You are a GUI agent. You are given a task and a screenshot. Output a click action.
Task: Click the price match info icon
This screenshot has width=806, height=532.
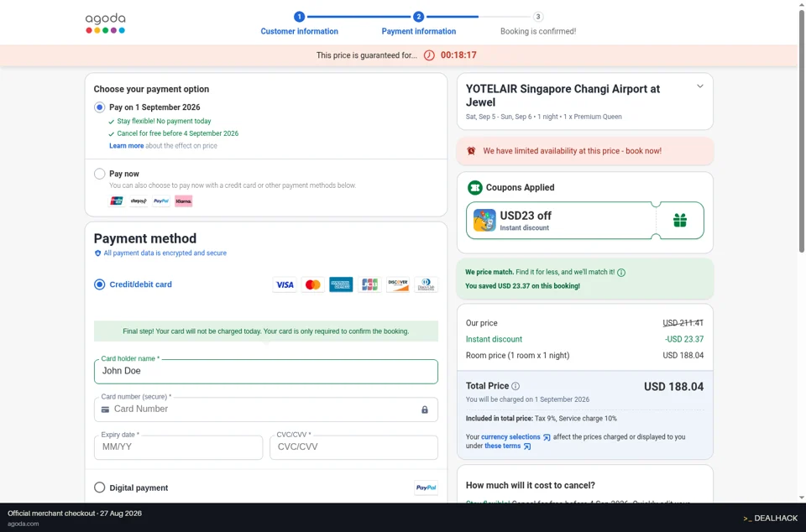[621, 273]
